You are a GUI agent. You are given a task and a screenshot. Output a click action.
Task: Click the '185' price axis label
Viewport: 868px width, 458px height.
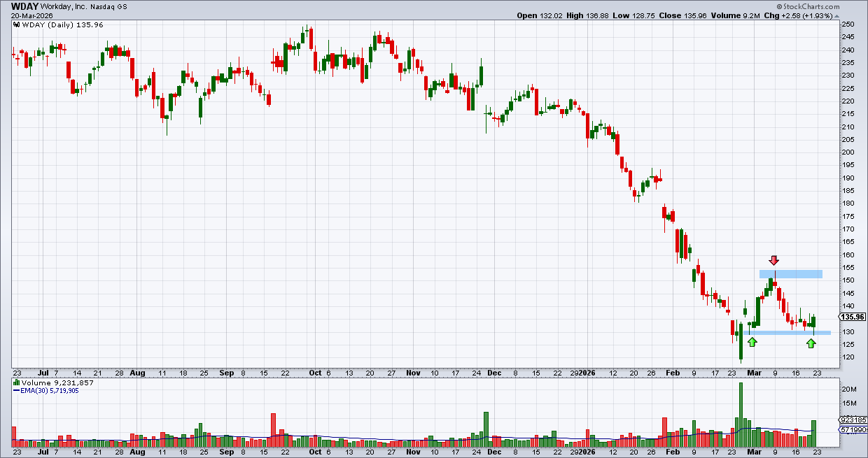coord(847,191)
